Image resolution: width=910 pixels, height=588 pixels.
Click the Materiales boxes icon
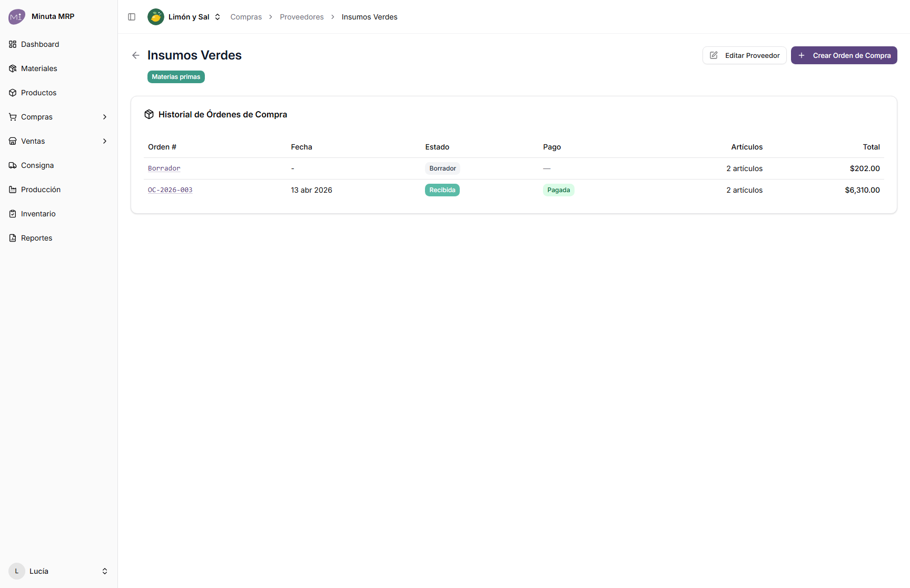click(13, 68)
